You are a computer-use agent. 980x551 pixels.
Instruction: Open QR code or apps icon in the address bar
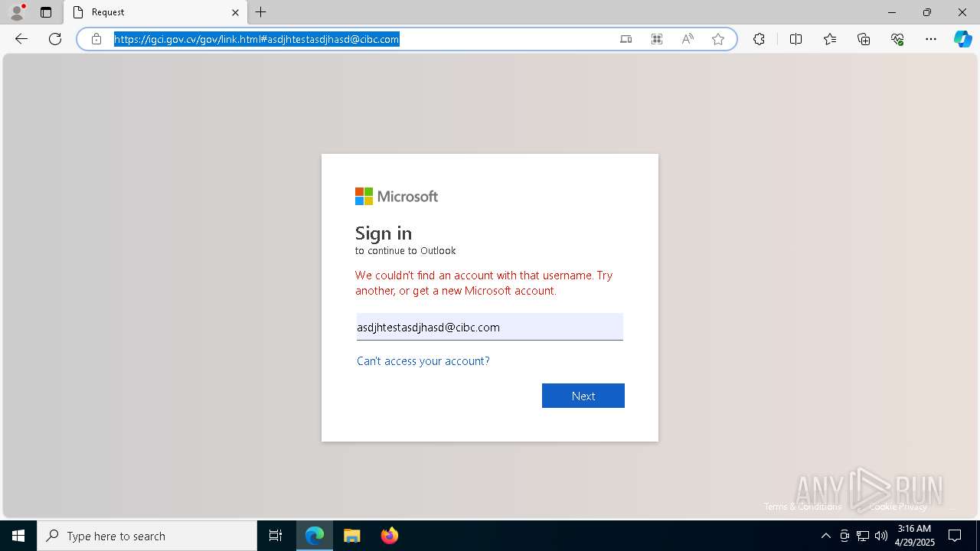point(657,39)
